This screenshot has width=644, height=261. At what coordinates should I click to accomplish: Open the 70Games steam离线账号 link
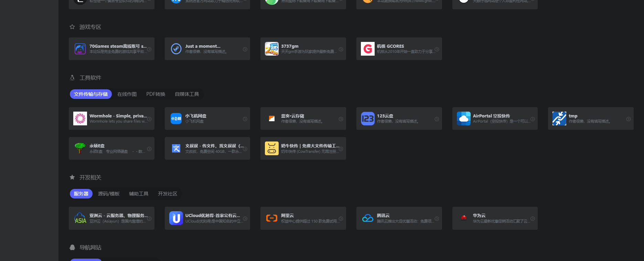118,46
